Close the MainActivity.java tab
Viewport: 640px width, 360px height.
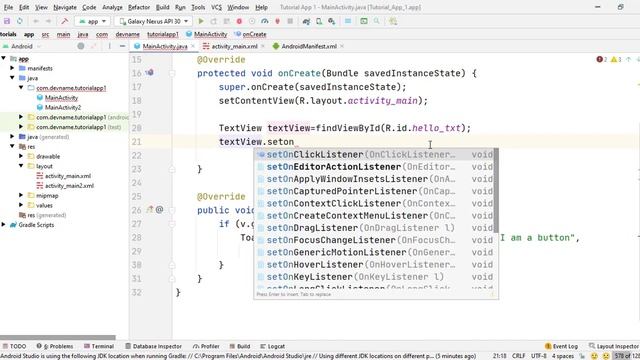193,46
